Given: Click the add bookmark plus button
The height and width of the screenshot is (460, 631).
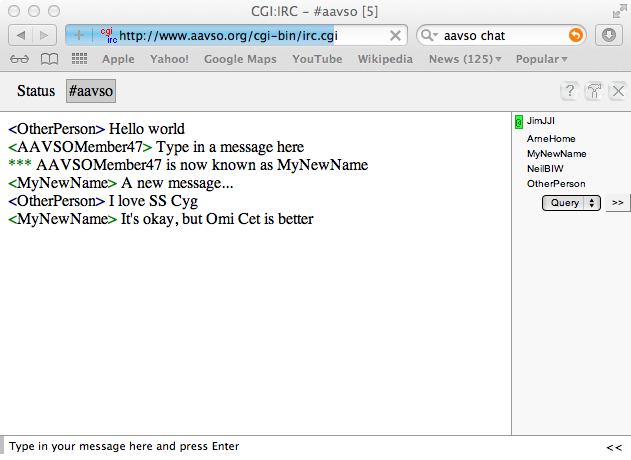Looking at the screenshot, I should [x=80, y=35].
